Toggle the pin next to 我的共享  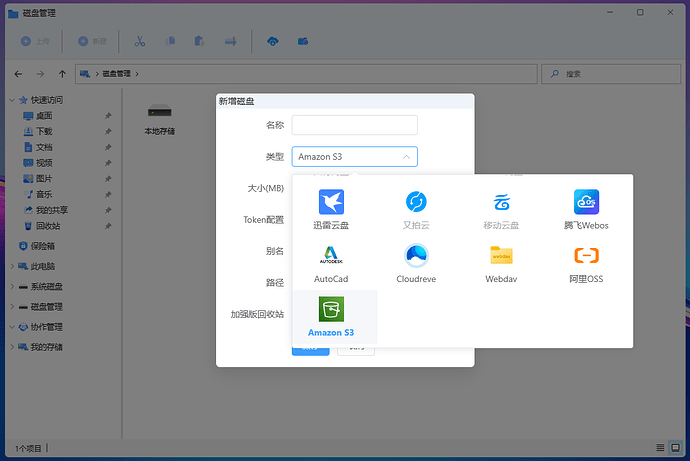[x=108, y=210]
